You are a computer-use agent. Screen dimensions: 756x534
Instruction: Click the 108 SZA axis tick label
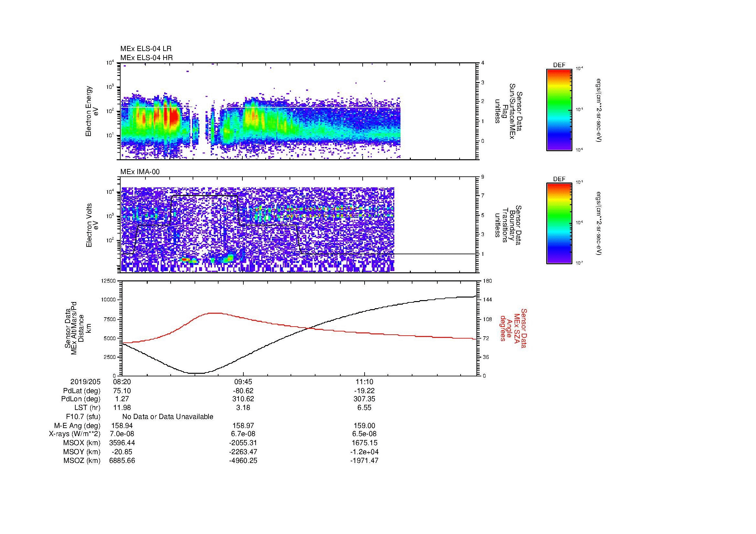tap(487, 319)
